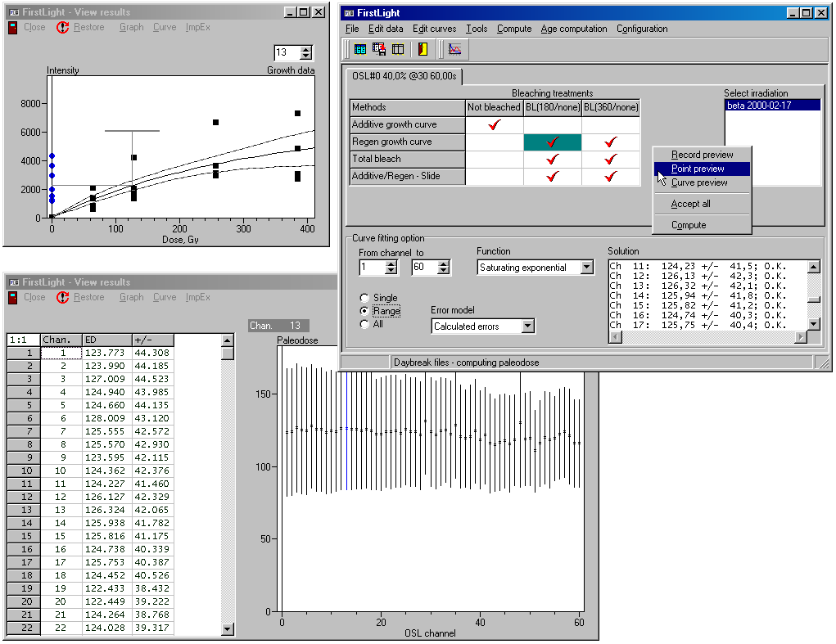Choose Record preview from the context menu

(703, 155)
